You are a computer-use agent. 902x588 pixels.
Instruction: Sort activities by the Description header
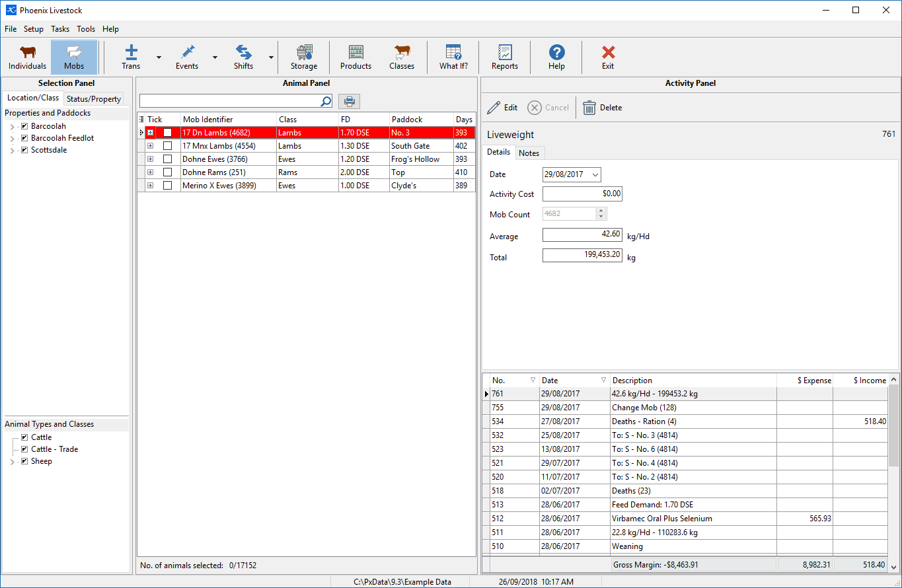click(693, 381)
